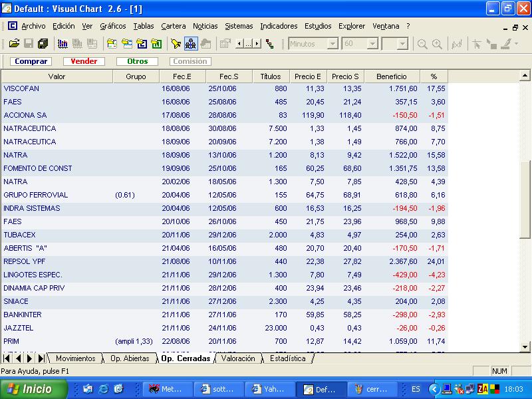Open the empty third toolbar dropdown

coord(402,44)
